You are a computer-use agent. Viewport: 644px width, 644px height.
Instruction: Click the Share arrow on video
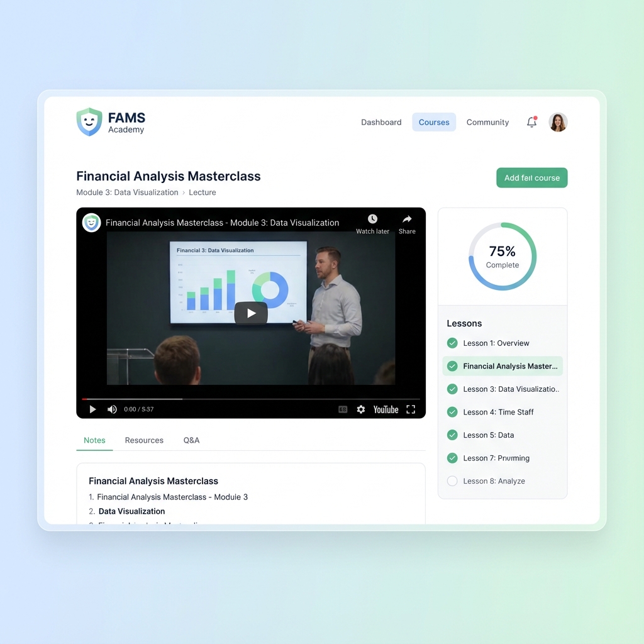tap(407, 219)
